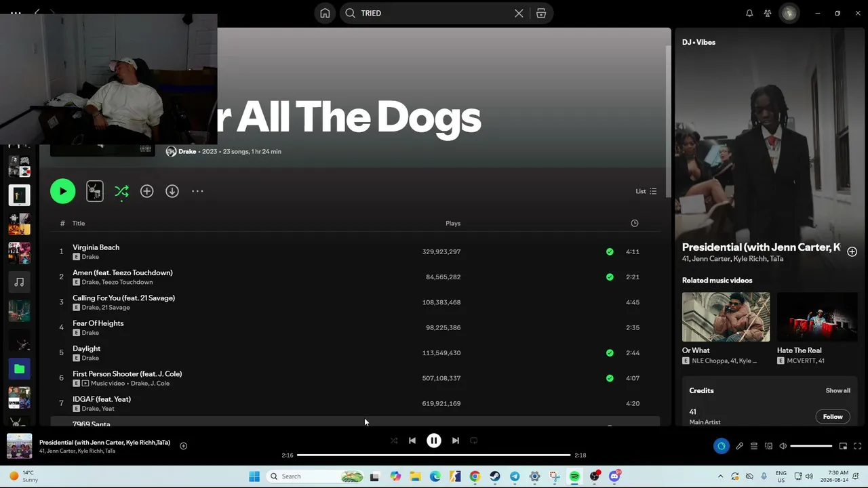Open 21 Savage artist link under Calling For You

coord(115,308)
